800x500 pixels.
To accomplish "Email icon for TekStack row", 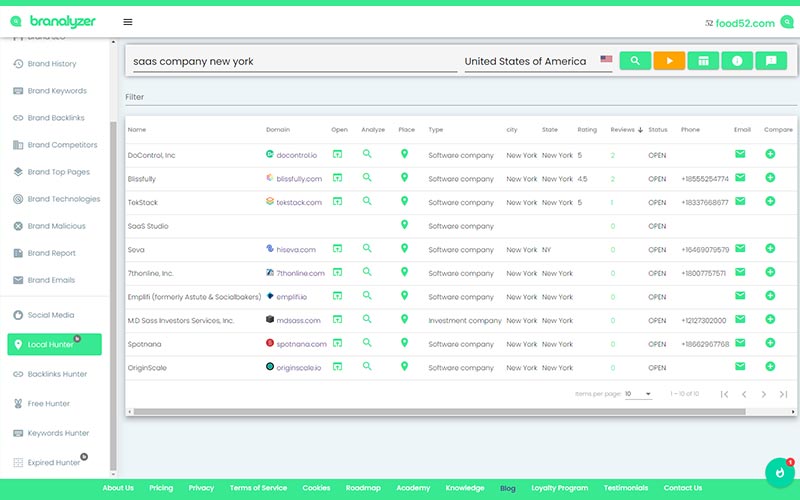I will point(740,201).
